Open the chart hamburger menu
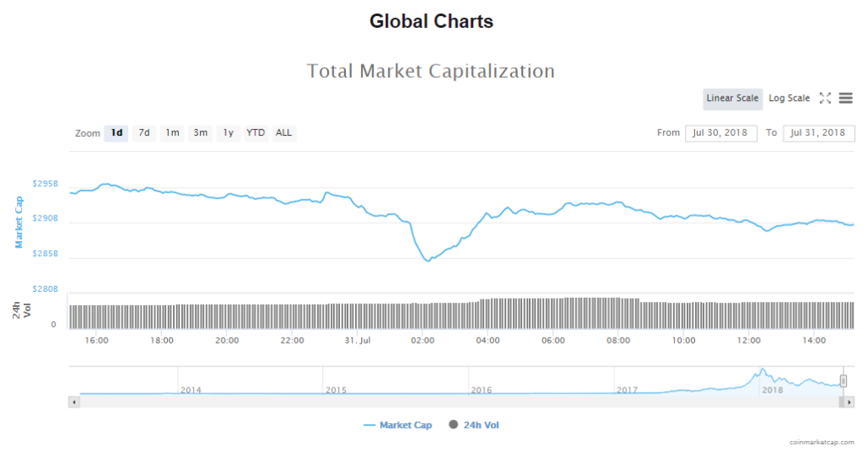 point(845,98)
